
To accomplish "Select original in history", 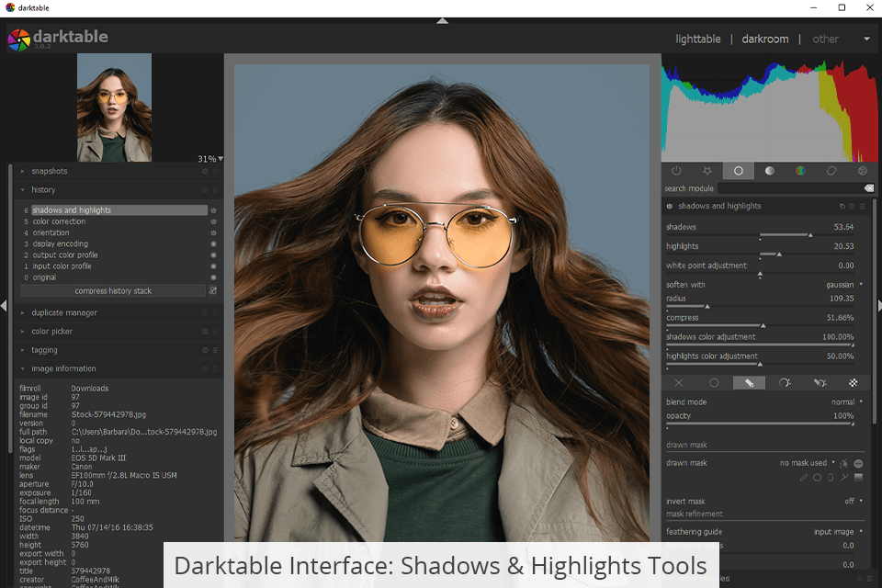I will pyautogui.click(x=44, y=277).
